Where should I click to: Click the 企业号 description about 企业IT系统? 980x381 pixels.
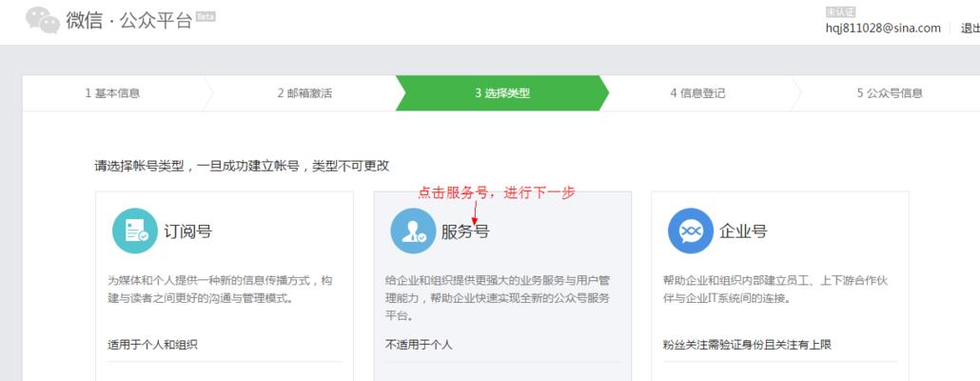[x=775, y=289]
